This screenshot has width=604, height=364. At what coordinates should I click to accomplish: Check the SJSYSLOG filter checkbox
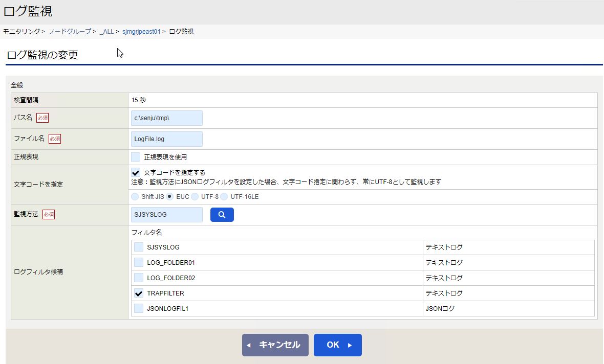pyautogui.click(x=139, y=247)
